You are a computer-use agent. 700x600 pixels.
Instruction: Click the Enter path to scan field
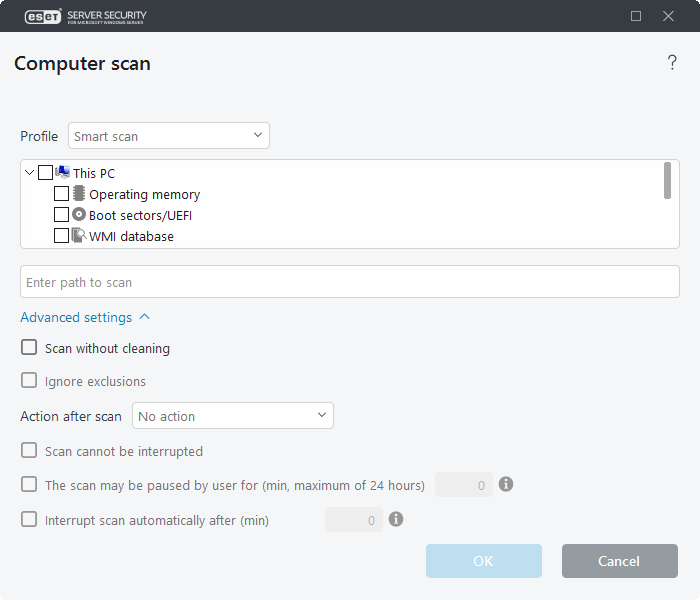349,282
